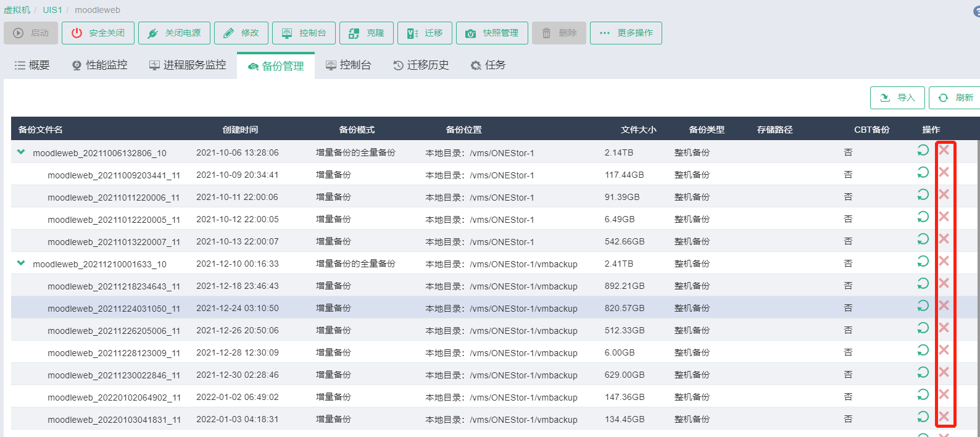Collapse the moodleweb_20211210001633_10 backup group
Screen dimensions: 980x437
click(x=21, y=263)
